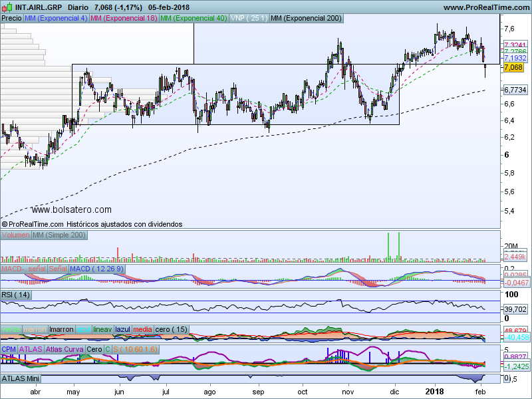Select the CPM indicator label

point(9,348)
